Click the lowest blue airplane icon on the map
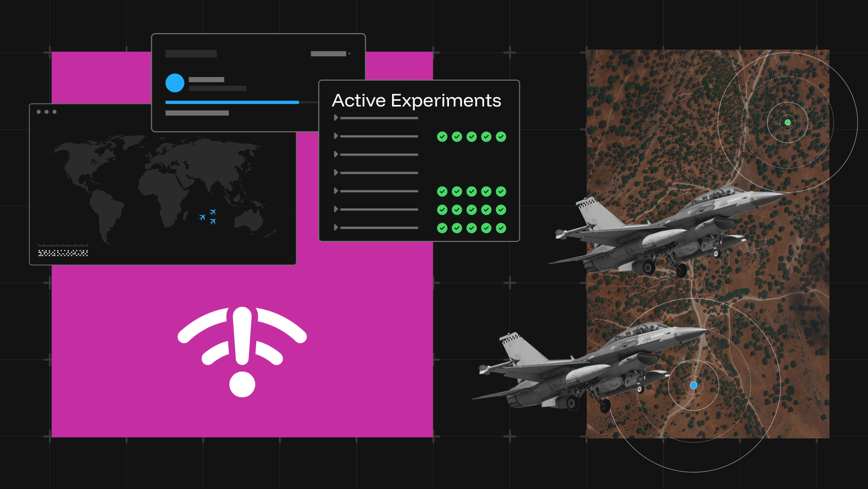The height and width of the screenshot is (489, 868). 213,221
